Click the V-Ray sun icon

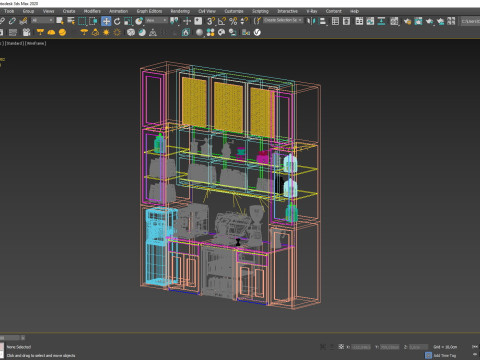point(106,32)
